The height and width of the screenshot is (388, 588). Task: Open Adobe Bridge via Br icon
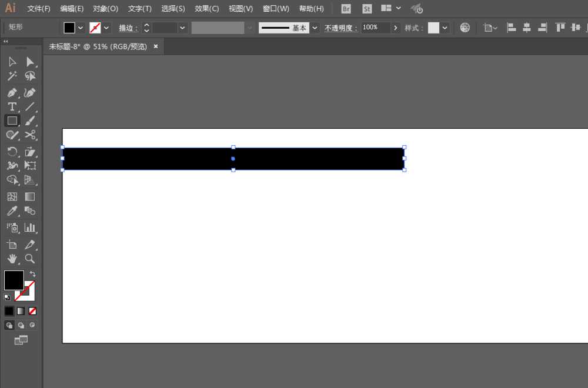coord(346,9)
